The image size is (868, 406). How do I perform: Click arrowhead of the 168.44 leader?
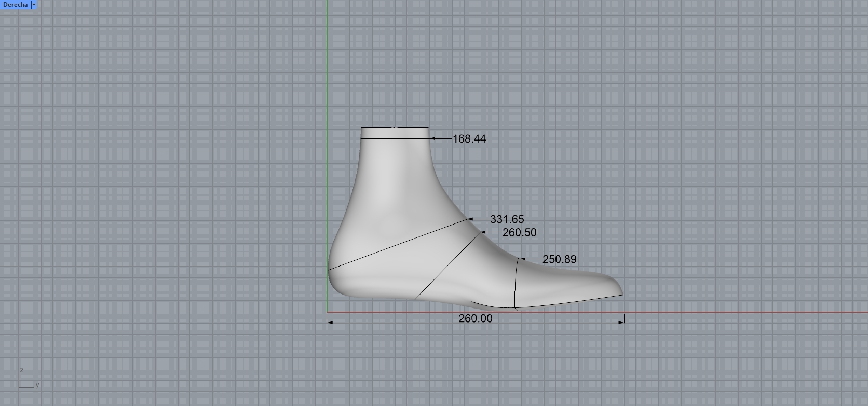(x=432, y=139)
